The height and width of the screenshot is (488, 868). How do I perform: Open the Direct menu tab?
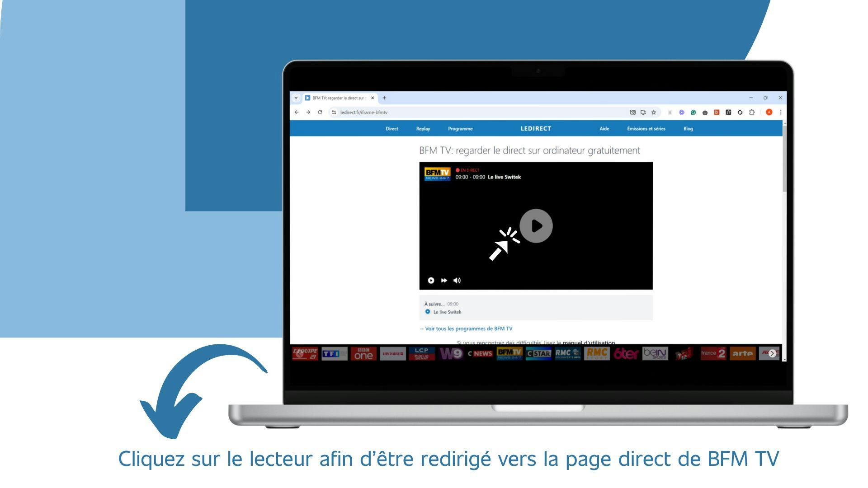tap(392, 128)
